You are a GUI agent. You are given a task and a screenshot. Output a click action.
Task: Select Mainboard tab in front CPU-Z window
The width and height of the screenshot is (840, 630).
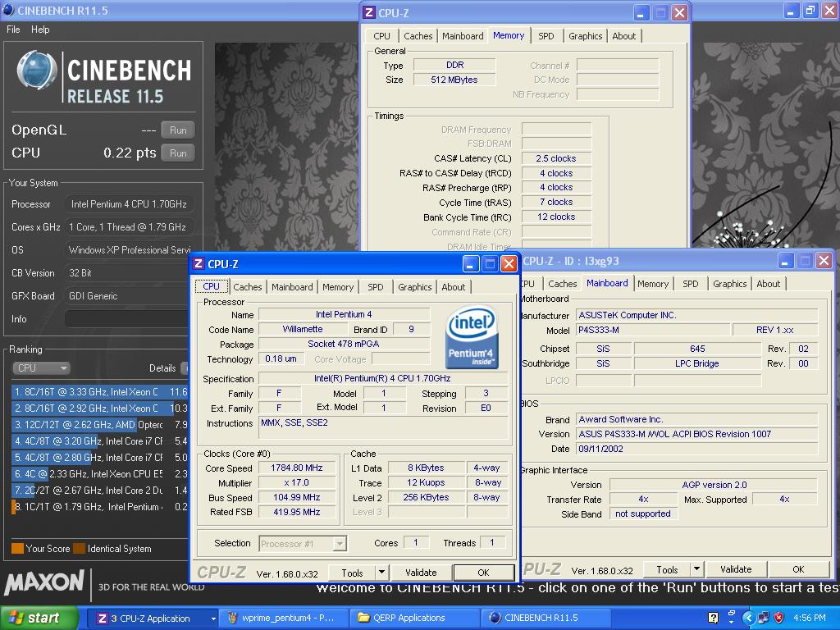point(292,287)
